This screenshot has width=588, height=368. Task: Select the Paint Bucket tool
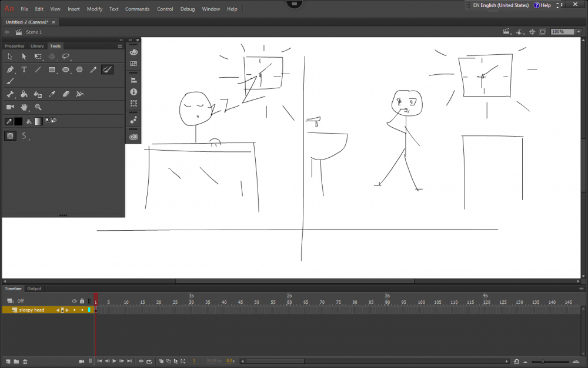point(24,94)
